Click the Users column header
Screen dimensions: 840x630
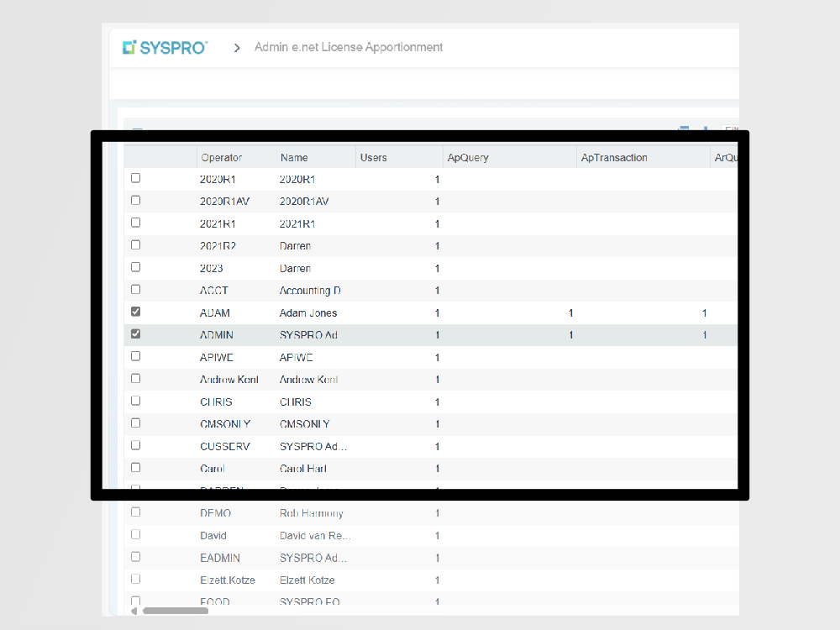[374, 157]
